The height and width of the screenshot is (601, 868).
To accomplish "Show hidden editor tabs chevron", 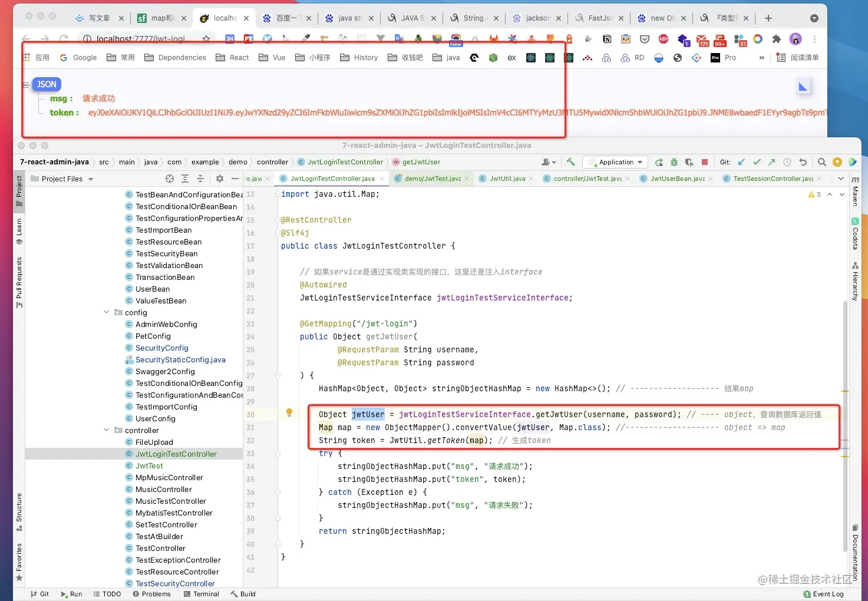I will [841, 179].
